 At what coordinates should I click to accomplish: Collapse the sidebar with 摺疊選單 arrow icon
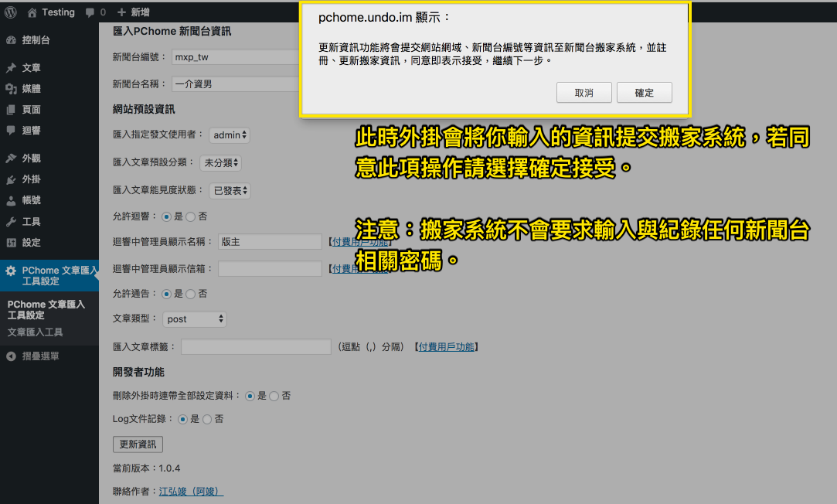pyautogui.click(x=12, y=356)
